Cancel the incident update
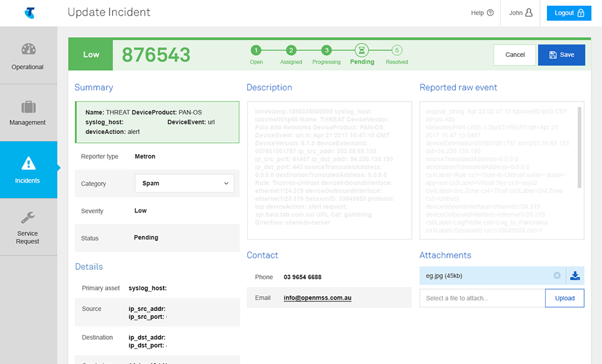The image size is (602, 364). (x=514, y=54)
